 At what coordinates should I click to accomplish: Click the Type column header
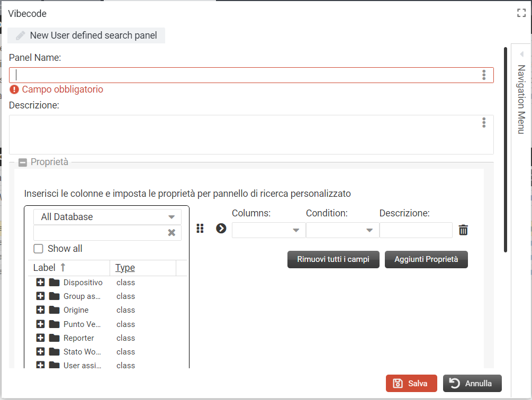125,268
